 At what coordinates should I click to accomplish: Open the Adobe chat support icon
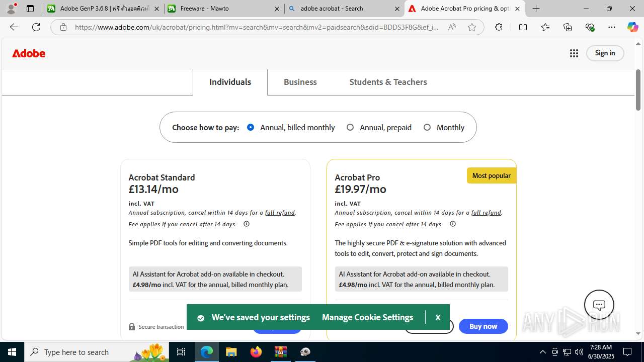[x=599, y=305]
